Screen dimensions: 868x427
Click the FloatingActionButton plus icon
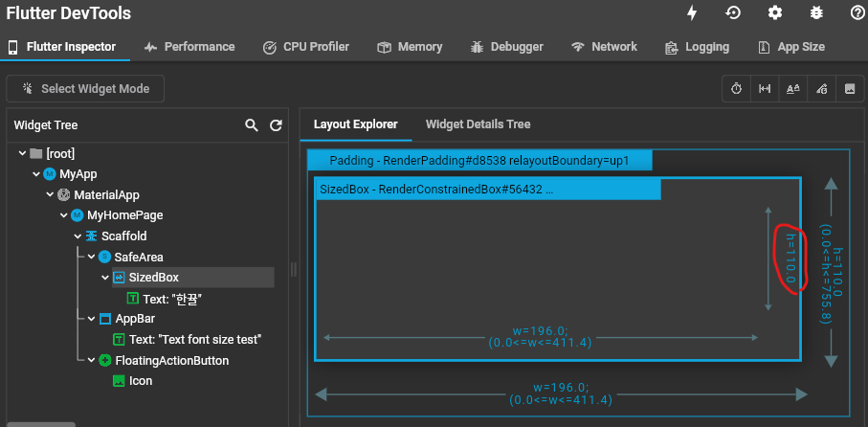pos(105,361)
